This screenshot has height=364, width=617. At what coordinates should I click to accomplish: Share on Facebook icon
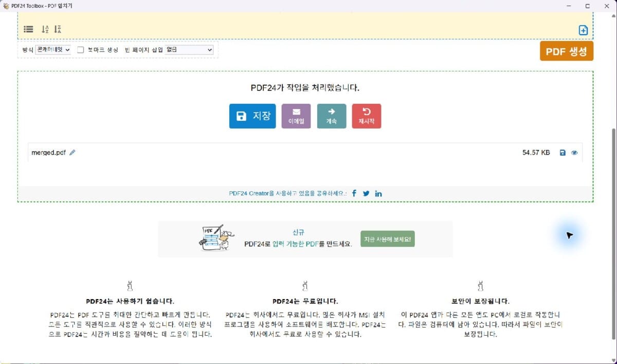tap(354, 193)
